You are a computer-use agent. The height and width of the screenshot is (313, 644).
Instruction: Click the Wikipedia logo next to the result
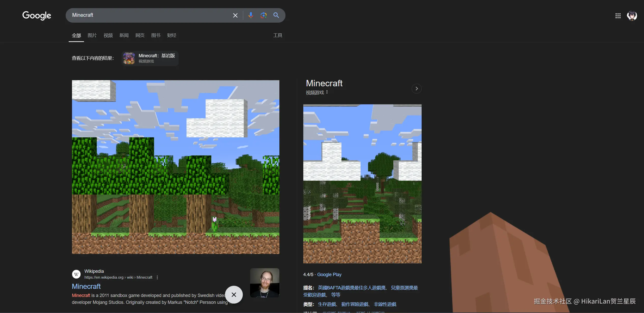[76, 274]
